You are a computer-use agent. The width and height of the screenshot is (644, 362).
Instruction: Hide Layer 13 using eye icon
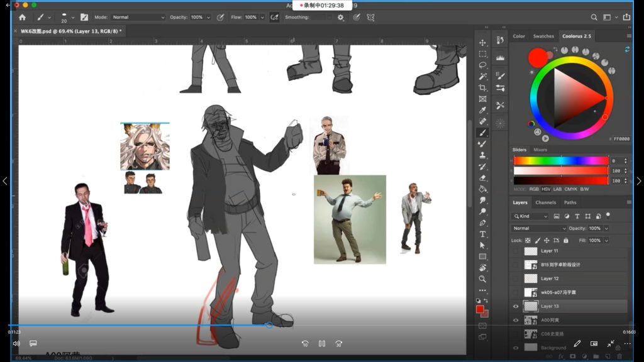516,306
